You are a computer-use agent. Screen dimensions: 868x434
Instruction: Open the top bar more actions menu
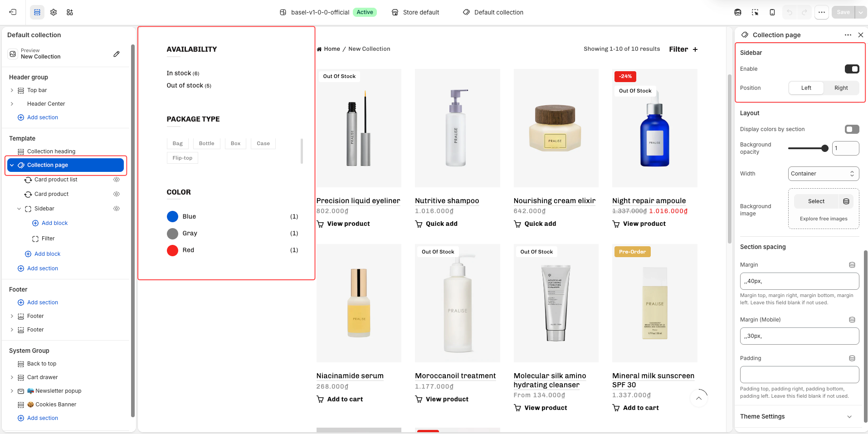[822, 12]
